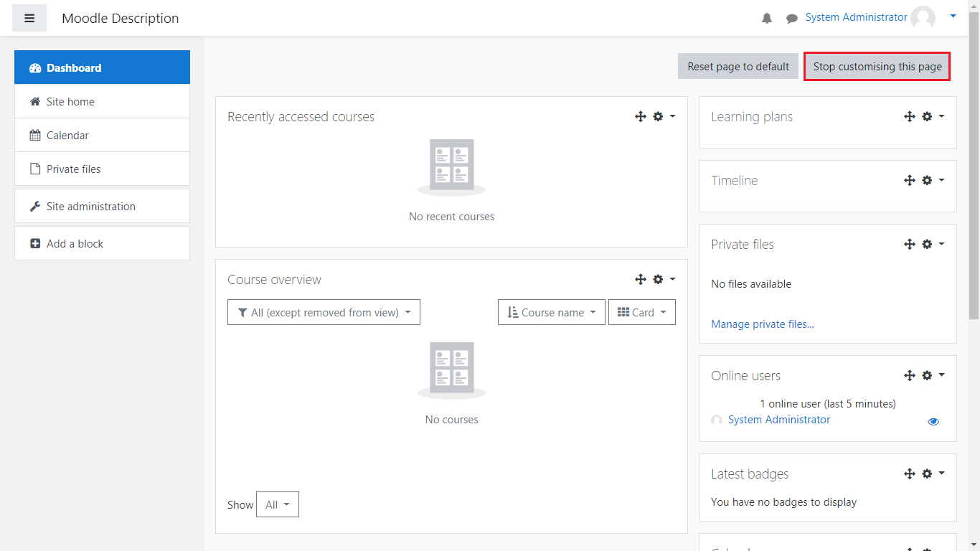Viewport: 980px width, 551px height.
Task: Open gear actions menu for Course overview
Action: point(663,279)
